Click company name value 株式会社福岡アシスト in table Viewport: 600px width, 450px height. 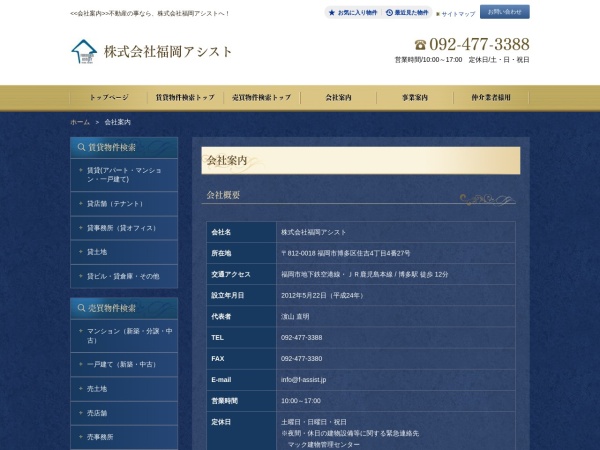tap(313, 232)
